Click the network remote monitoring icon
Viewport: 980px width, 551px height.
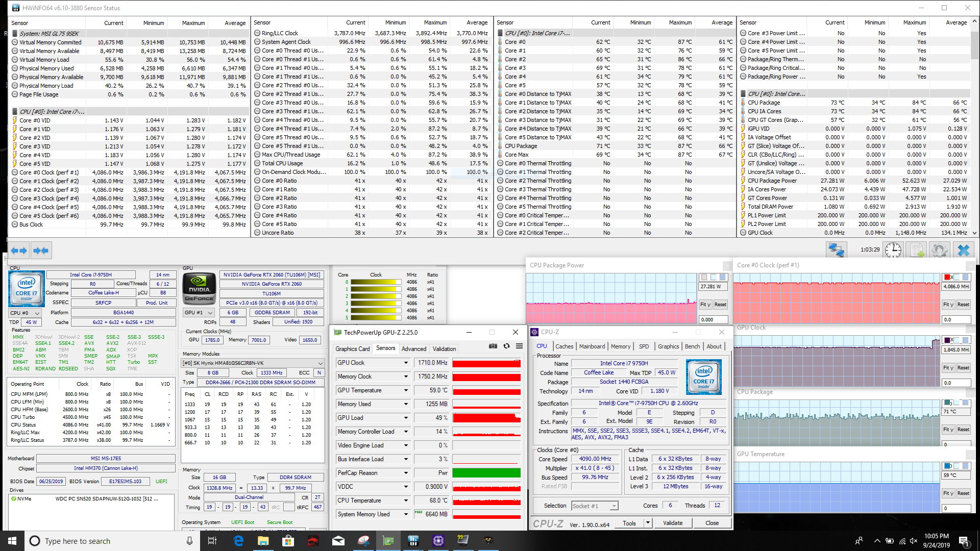point(836,250)
